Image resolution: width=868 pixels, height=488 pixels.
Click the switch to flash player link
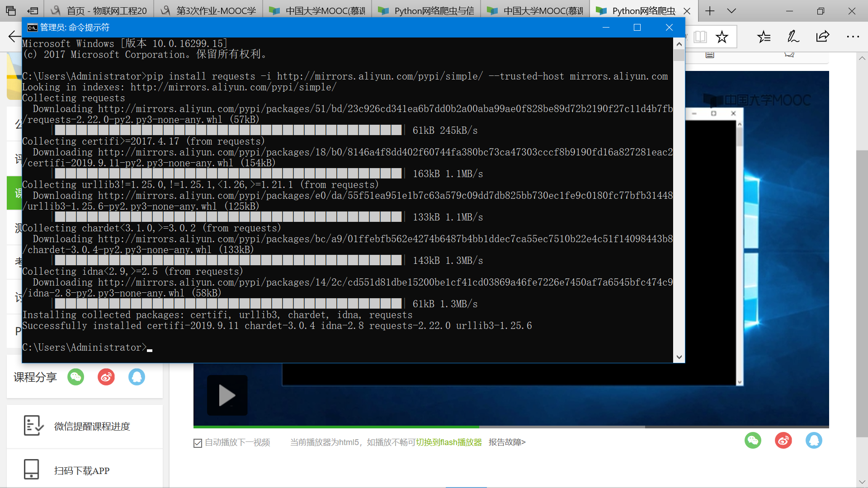tap(448, 442)
